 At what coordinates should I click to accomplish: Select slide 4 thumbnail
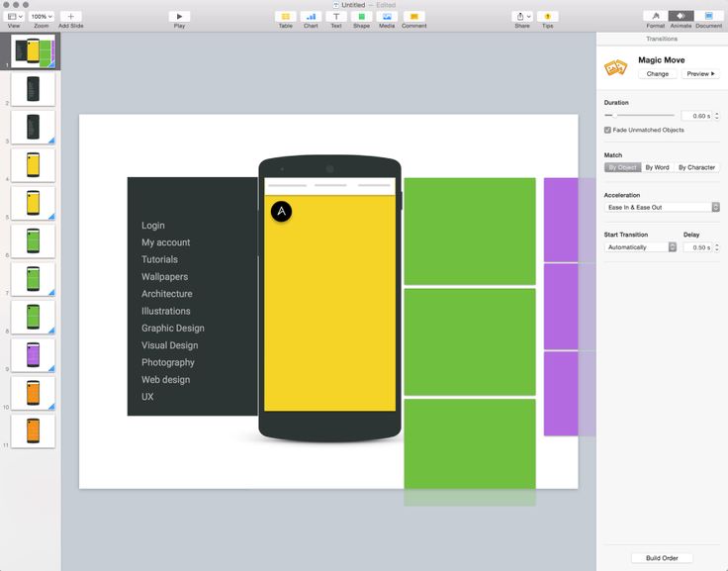tap(33, 165)
